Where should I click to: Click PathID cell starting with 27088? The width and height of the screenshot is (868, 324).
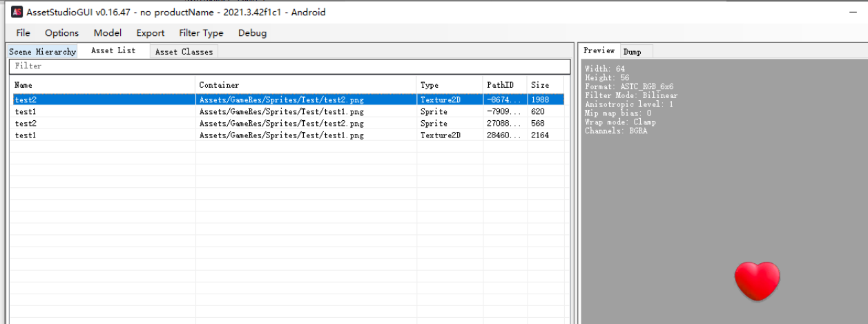(505, 124)
